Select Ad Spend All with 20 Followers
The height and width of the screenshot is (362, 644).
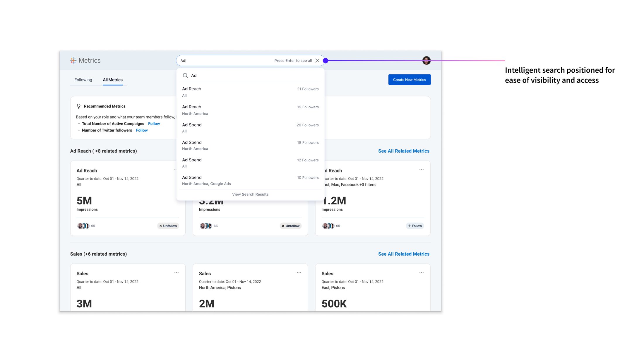250,128
